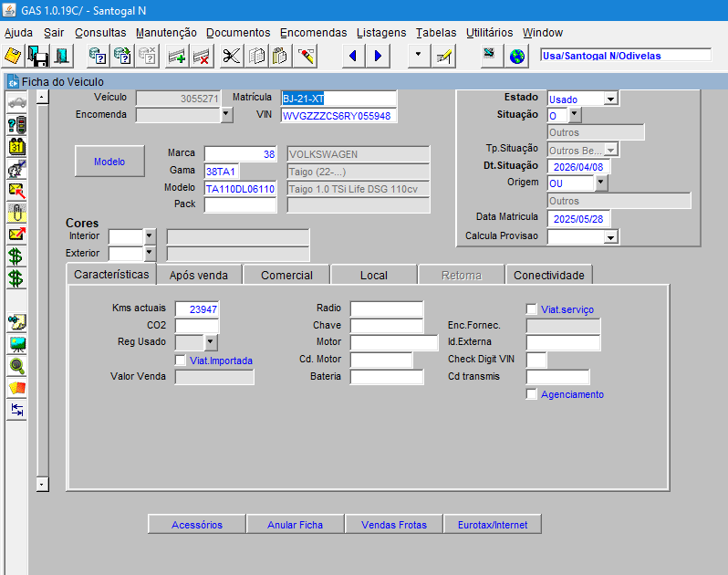Click the exit door toolbar icon

[61, 57]
